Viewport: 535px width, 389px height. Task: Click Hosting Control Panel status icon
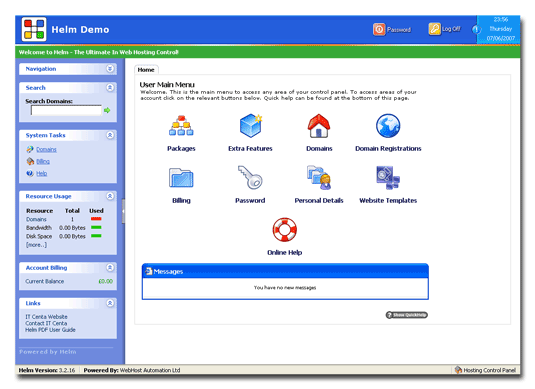[x=458, y=370]
